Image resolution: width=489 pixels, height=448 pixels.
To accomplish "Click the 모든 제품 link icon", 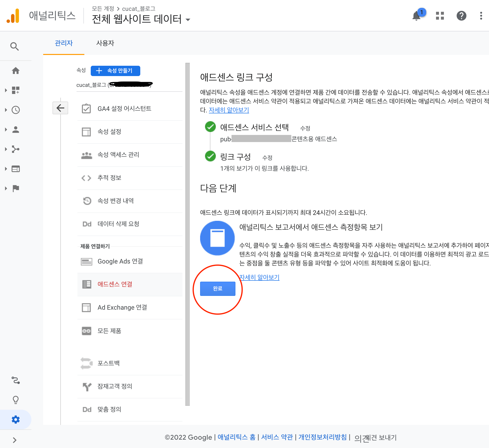I will coord(87,331).
